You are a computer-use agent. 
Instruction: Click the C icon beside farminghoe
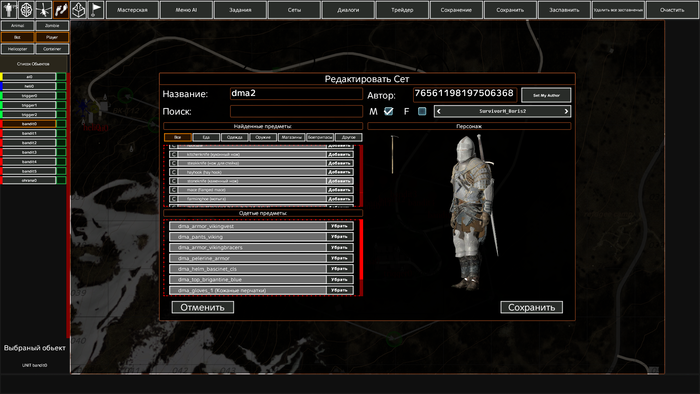point(173,199)
